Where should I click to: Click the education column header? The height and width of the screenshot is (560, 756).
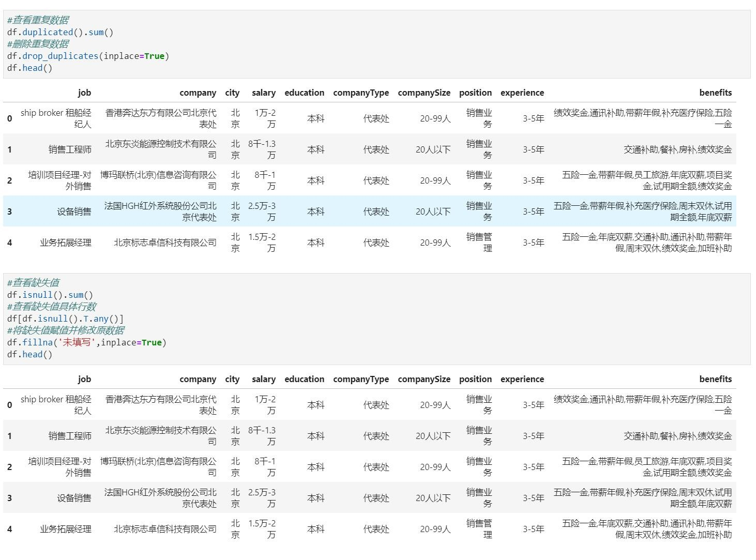tap(304, 93)
